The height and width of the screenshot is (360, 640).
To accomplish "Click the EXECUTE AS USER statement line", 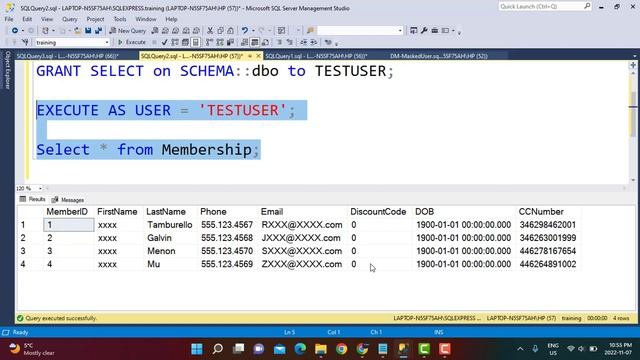I will [166, 110].
